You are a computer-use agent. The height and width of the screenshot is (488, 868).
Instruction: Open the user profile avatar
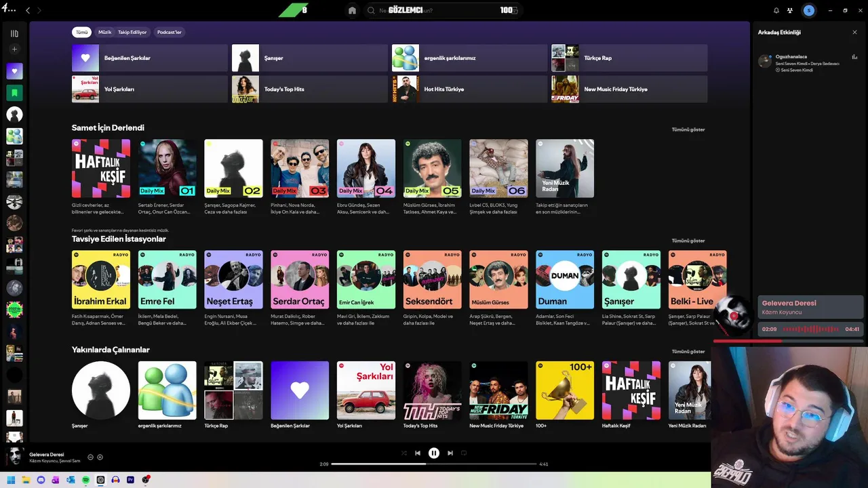(x=808, y=10)
